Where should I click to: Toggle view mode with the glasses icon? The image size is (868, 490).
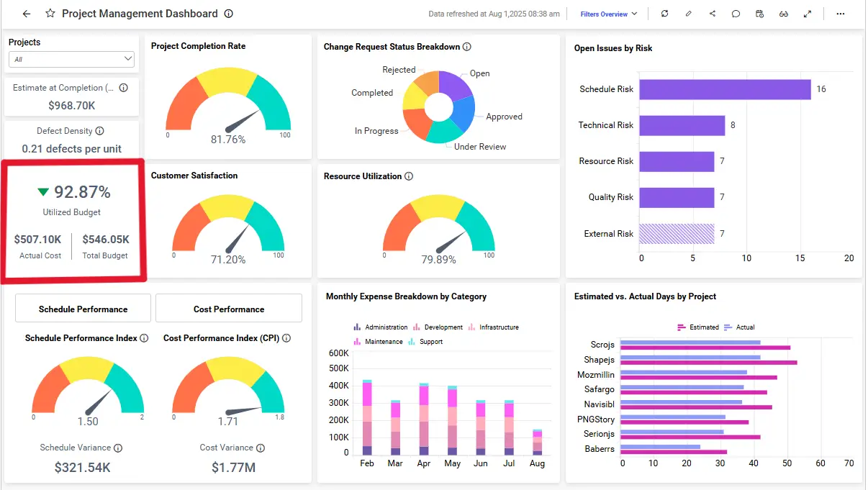pos(784,14)
